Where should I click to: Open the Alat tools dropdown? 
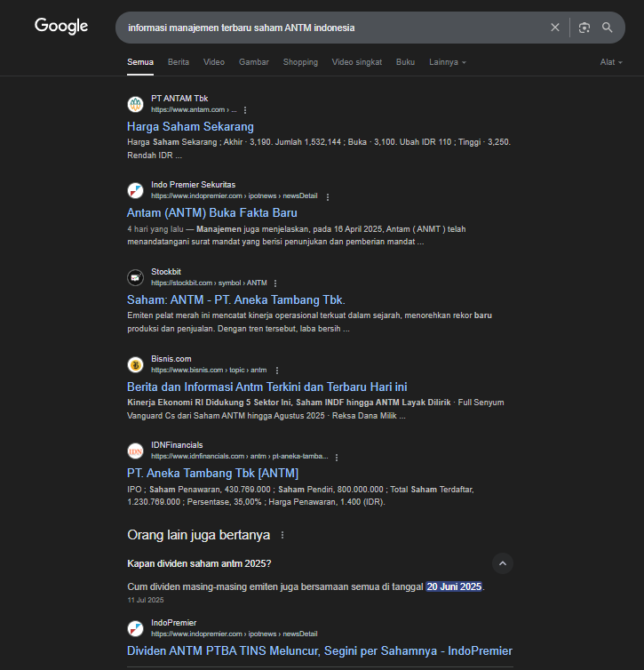[x=611, y=62]
